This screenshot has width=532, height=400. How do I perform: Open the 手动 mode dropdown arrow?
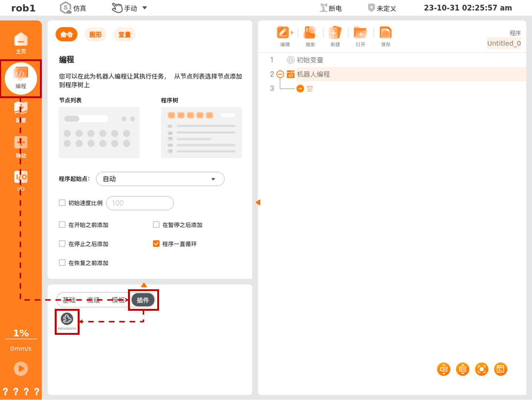[145, 8]
